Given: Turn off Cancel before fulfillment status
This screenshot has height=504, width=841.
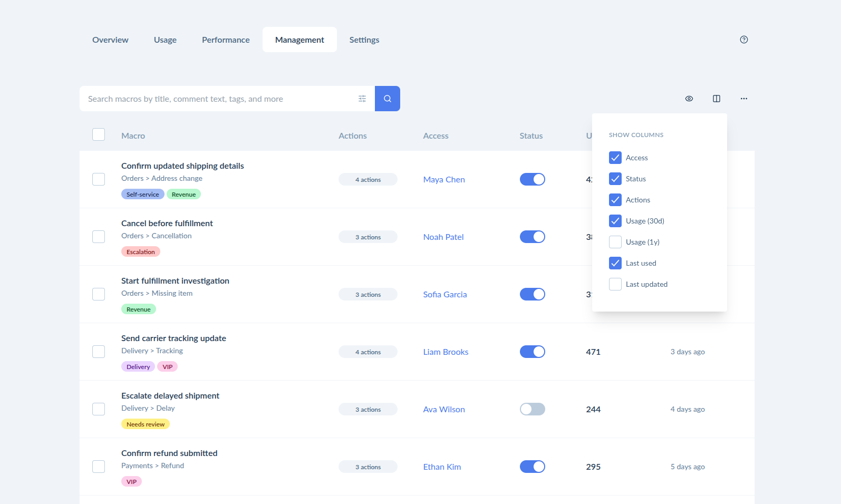Looking at the screenshot, I should pos(533,237).
